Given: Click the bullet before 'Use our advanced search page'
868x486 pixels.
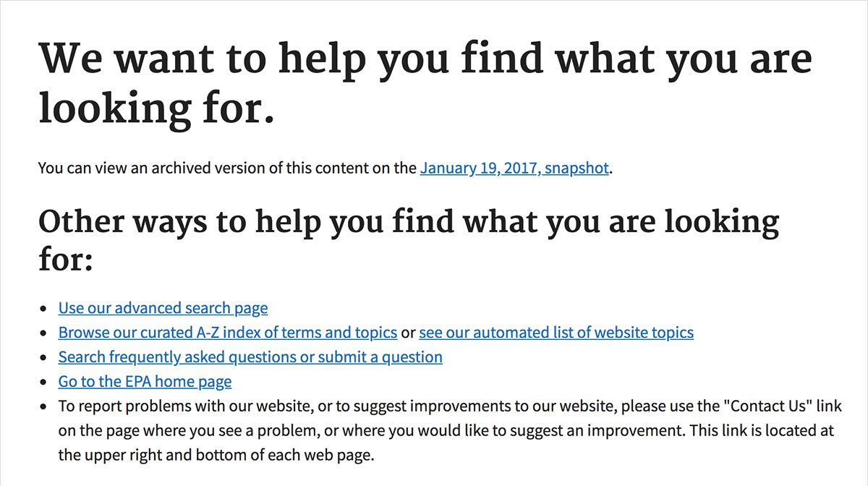Looking at the screenshot, I should point(44,309).
